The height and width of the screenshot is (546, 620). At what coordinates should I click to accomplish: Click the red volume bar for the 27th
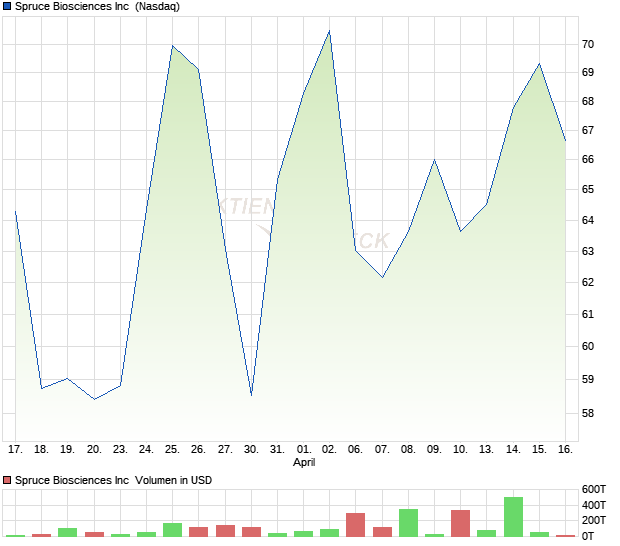pyautogui.click(x=225, y=531)
